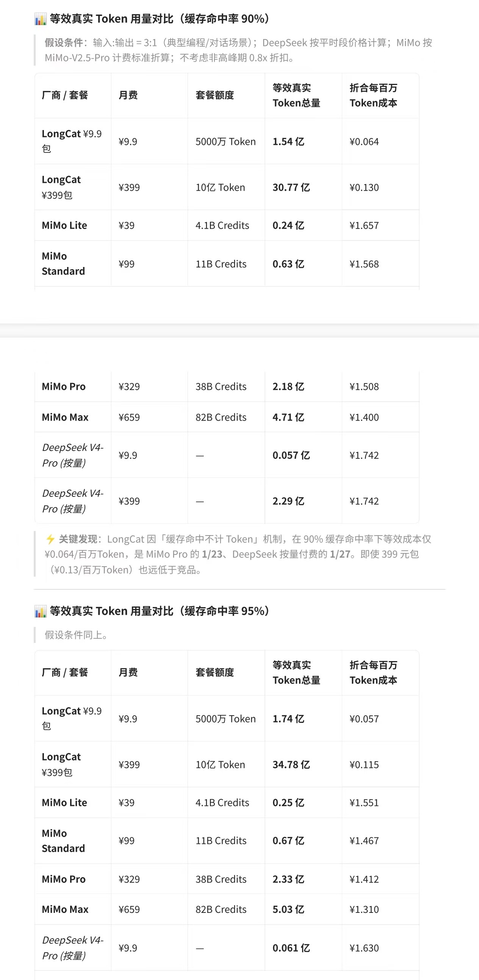This screenshot has height=980, width=479.
Task: Select the 折合每百万 Token成本 header in the 95% table
Action: [x=373, y=672]
